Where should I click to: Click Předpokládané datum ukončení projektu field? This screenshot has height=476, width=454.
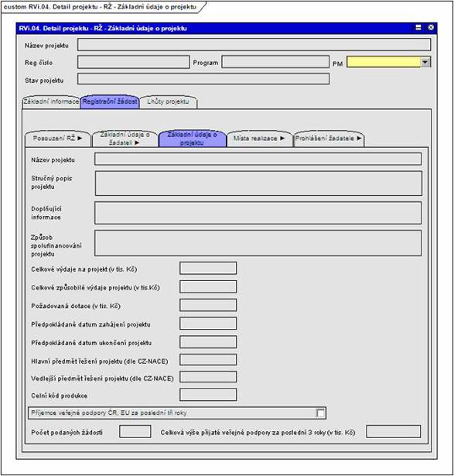208,342
